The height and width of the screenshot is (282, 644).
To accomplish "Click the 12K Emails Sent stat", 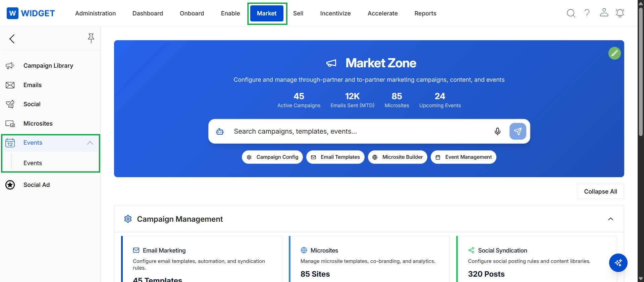I will tap(353, 100).
